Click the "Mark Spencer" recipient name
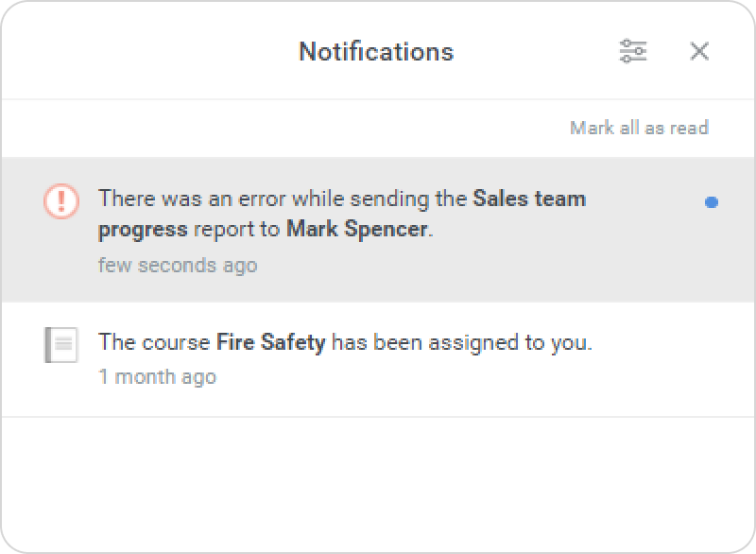756x554 pixels. tap(358, 230)
